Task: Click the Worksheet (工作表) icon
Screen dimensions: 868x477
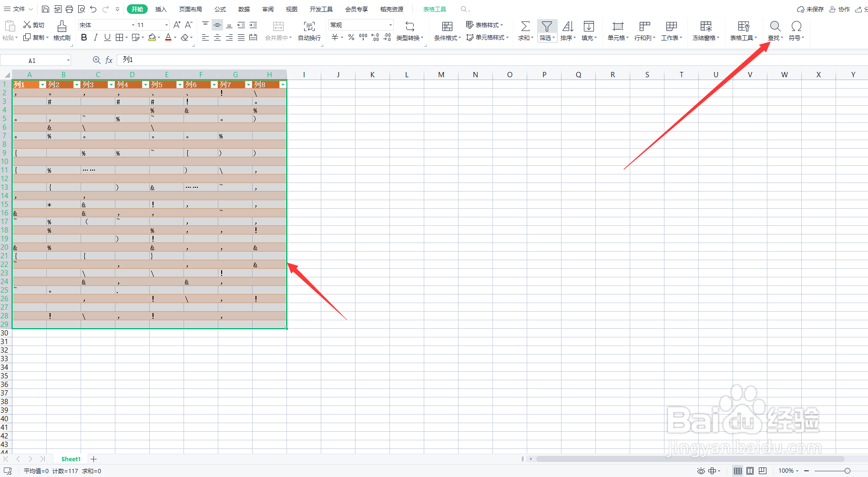Action: (671, 26)
